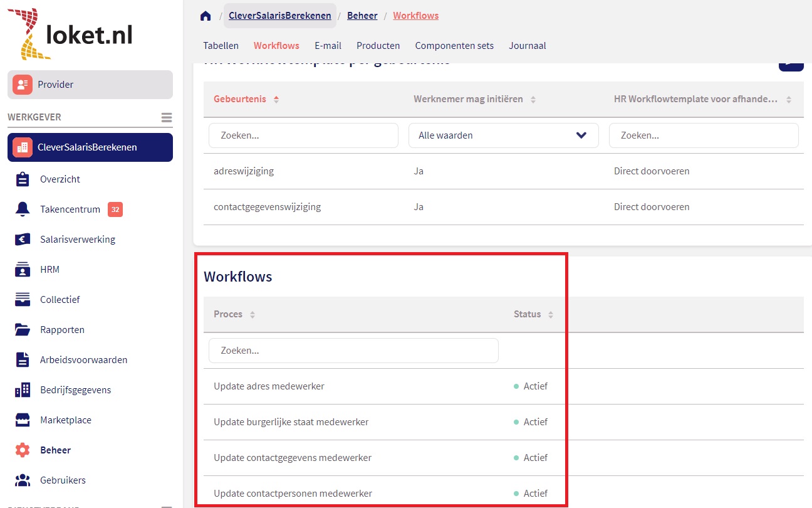Open the 'Alle waarden' dropdown
812x508 pixels.
point(503,135)
